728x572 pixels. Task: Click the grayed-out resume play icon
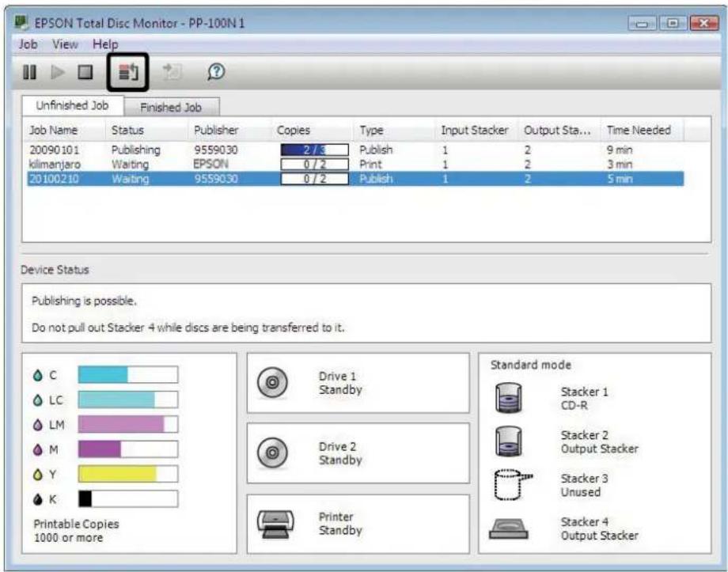coord(58,73)
